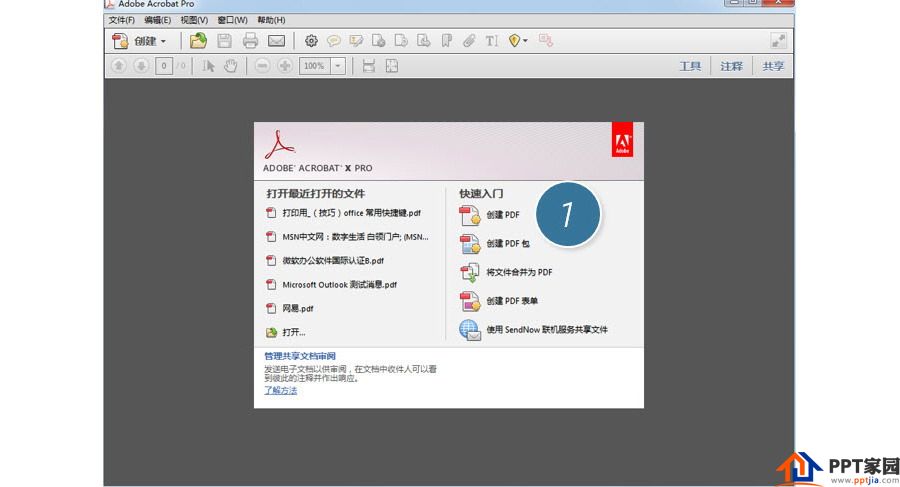Open the 窗口(W) menu
Image resolution: width=900 pixels, height=487 pixels.
[x=232, y=20]
